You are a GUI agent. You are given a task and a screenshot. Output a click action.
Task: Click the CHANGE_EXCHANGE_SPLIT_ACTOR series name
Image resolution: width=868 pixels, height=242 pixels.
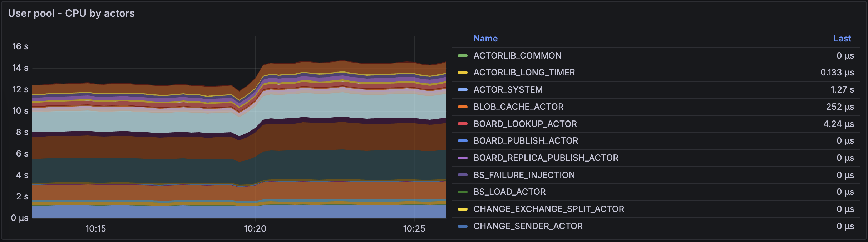coord(548,209)
